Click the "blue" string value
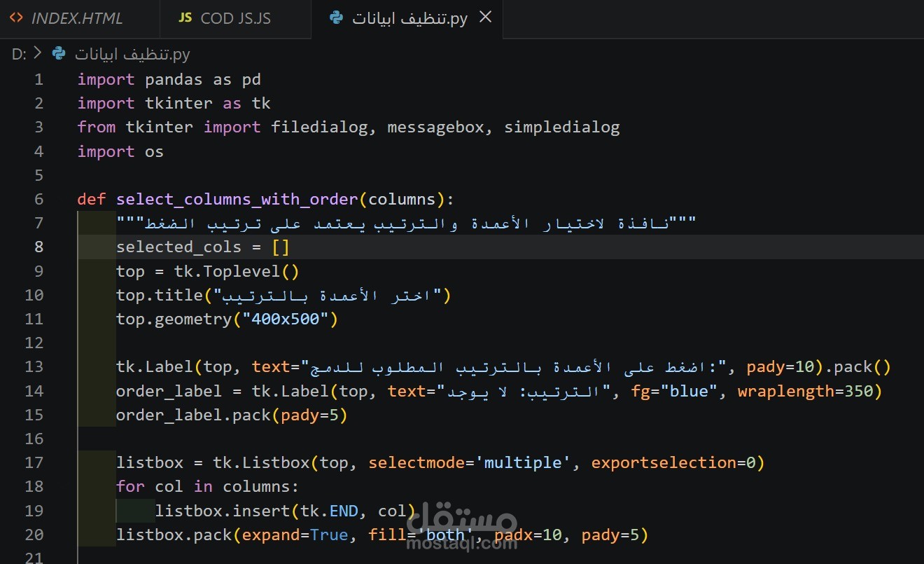Image resolution: width=924 pixels, height=564 pixels. pos(689,391)
